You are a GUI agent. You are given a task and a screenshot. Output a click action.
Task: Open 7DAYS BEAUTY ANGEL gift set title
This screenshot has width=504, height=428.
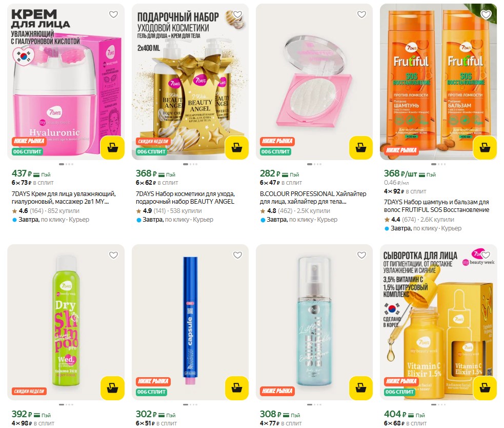185,198
